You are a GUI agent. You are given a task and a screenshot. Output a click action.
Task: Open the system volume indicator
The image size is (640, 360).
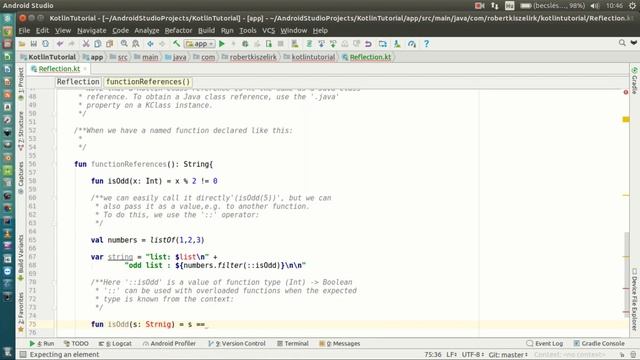pos(595,6)
